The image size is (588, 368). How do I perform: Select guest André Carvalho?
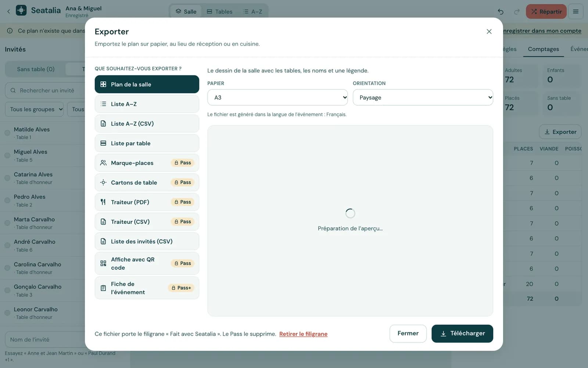43,245
